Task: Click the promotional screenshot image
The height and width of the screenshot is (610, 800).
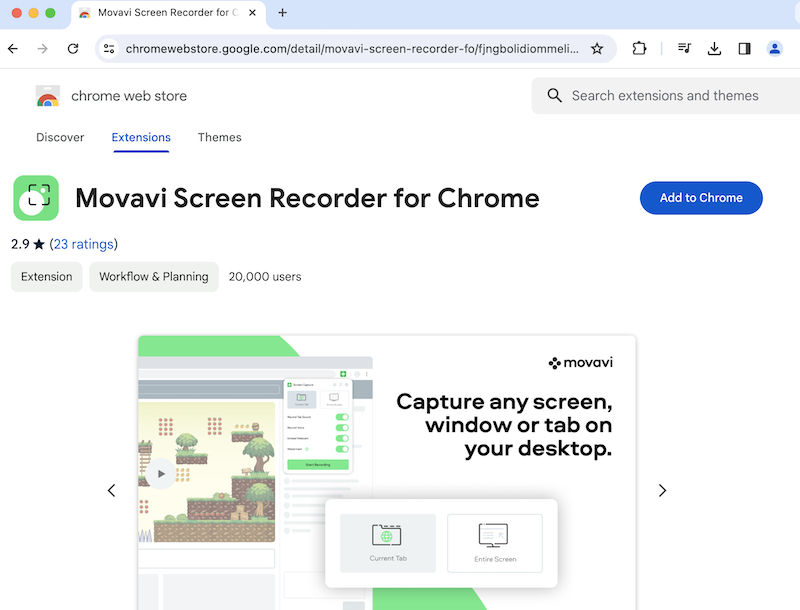Action: point(387,473)
